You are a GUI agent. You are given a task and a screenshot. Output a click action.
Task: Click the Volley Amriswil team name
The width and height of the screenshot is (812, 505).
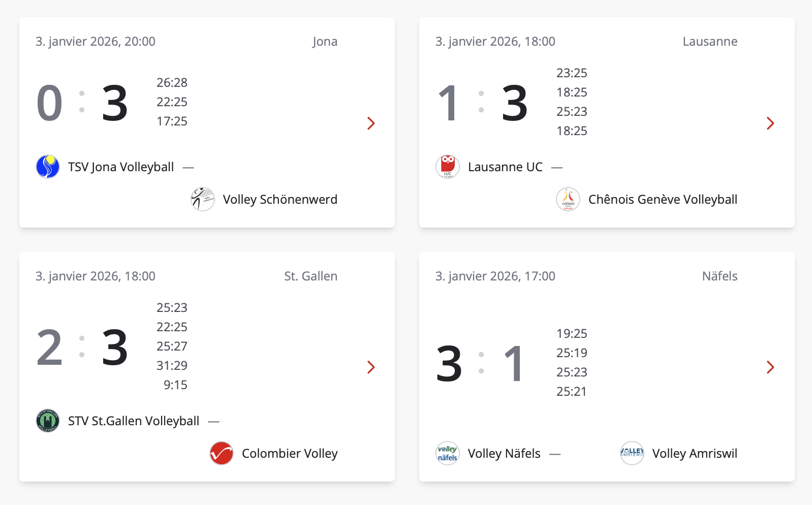point(695,454)
